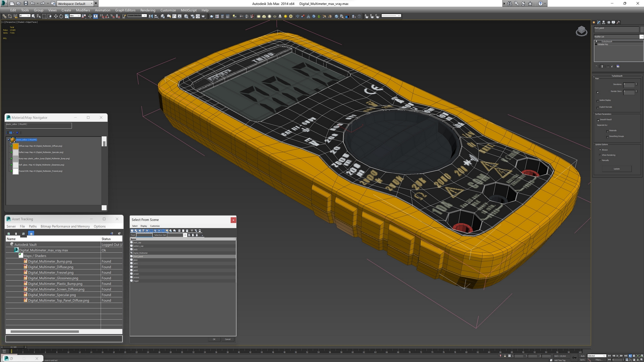Open the selection filter All dropdown
Image resolution: width=644 pixels, height=362 pixels.
click(x=25, y=16)
